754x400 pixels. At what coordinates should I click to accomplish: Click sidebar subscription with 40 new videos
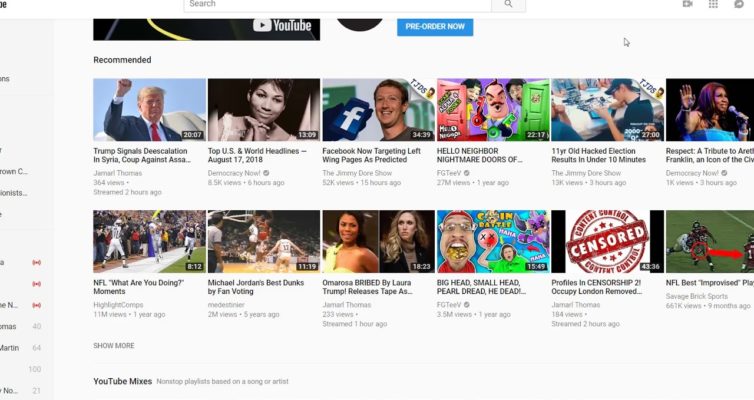point(21,326)
